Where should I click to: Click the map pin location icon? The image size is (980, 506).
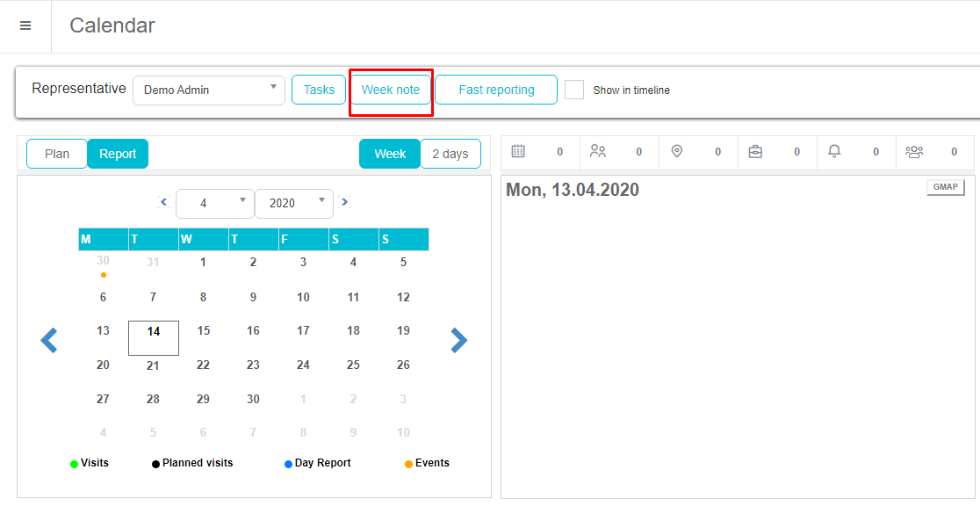click(676, 152)
